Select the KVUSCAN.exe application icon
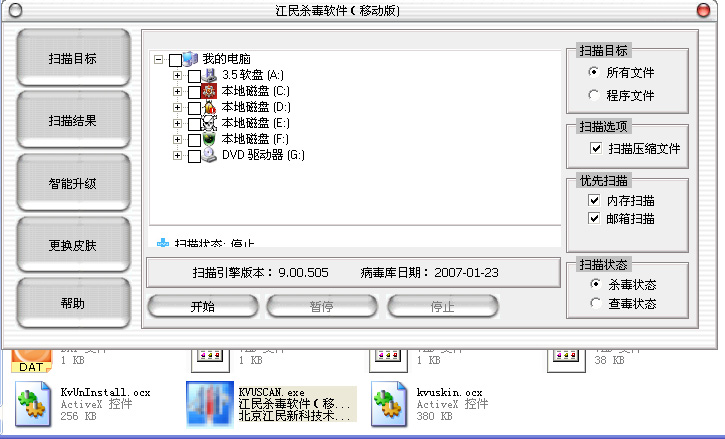 pyautogui.click(x=210, y=404)
